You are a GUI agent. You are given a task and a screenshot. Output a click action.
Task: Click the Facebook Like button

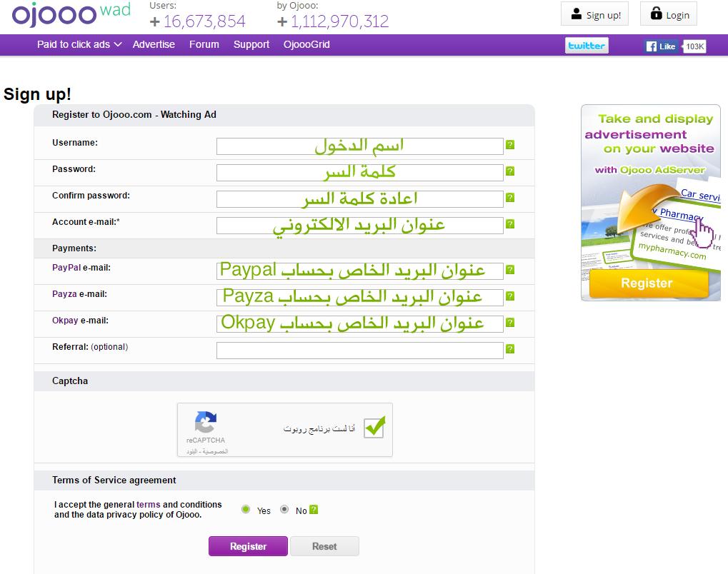[661, 46]
